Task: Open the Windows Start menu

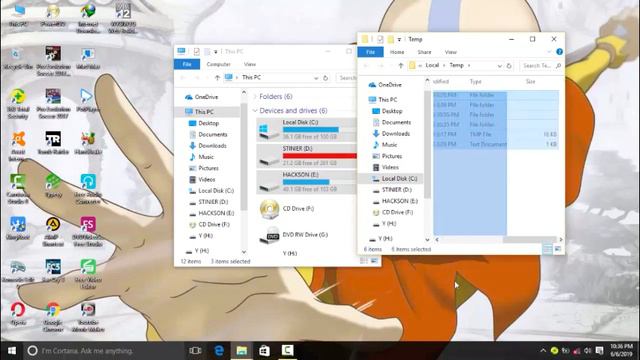Action: pos(12,351)
